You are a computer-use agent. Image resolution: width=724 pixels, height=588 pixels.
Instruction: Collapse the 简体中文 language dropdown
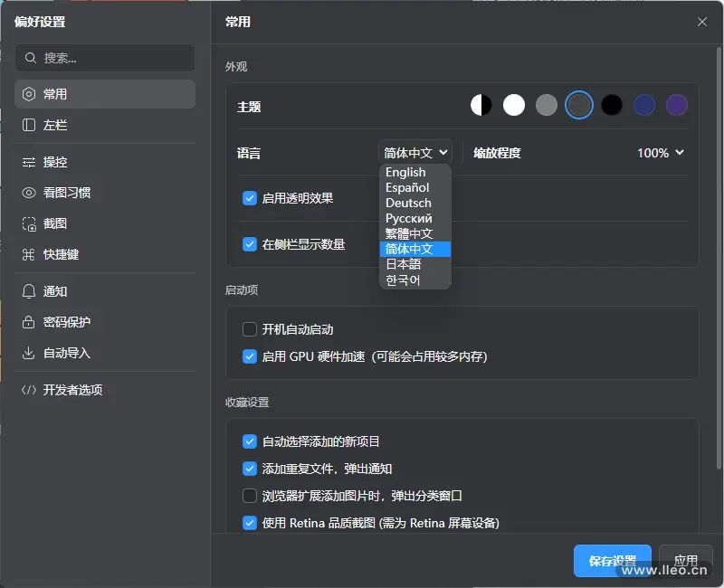[415, 154]
